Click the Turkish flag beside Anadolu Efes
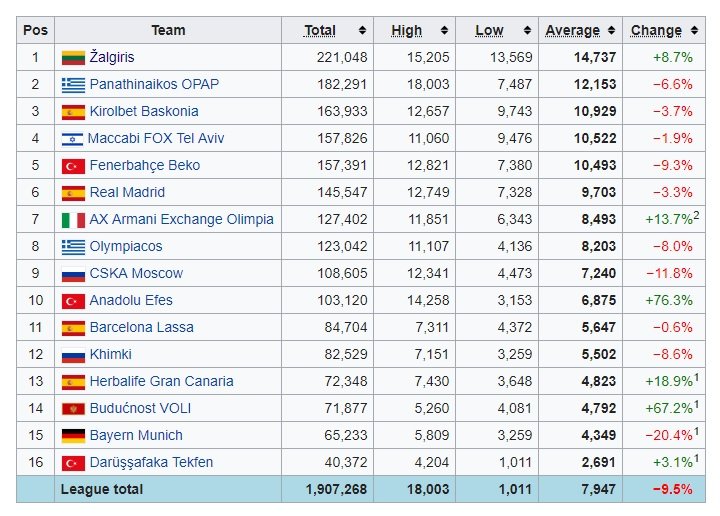The height and width of the screenshot is (516, 720). tap(73, 302)
